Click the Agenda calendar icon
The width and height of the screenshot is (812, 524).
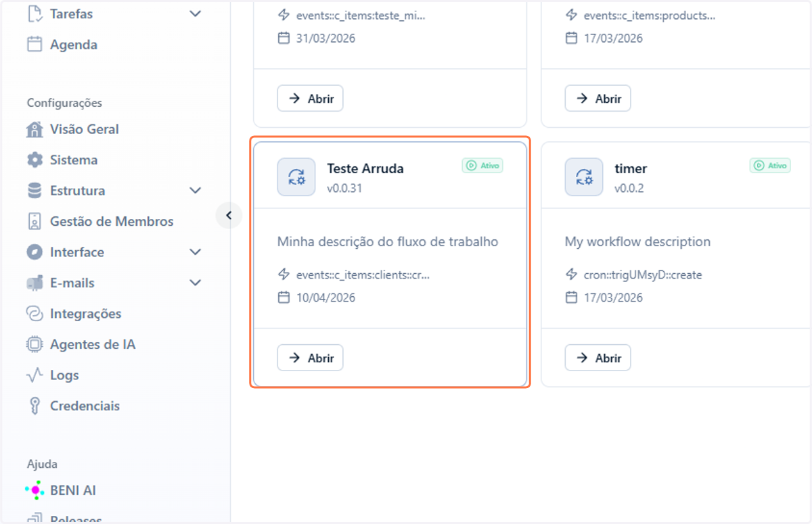35,45
